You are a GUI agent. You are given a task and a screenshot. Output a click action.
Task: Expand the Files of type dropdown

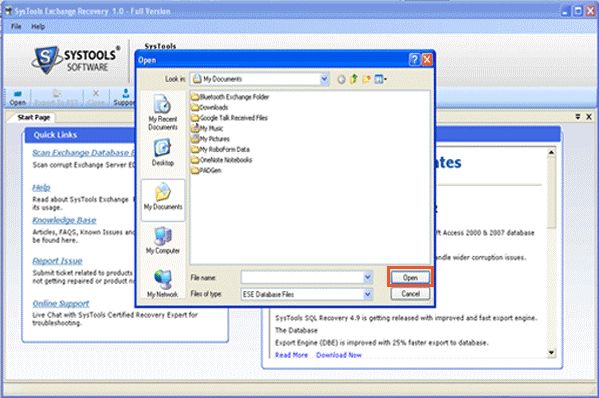coord(367,294)
